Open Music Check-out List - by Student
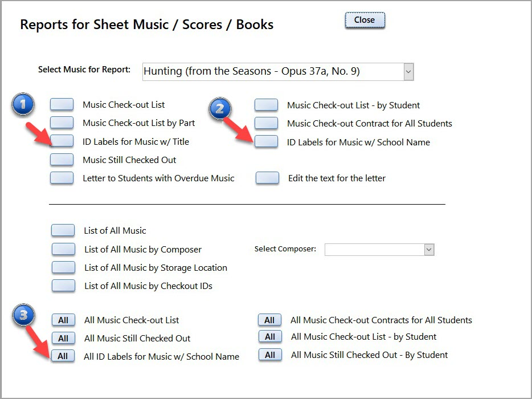Viewport: 532px width, 399px height. click(266, 105)
